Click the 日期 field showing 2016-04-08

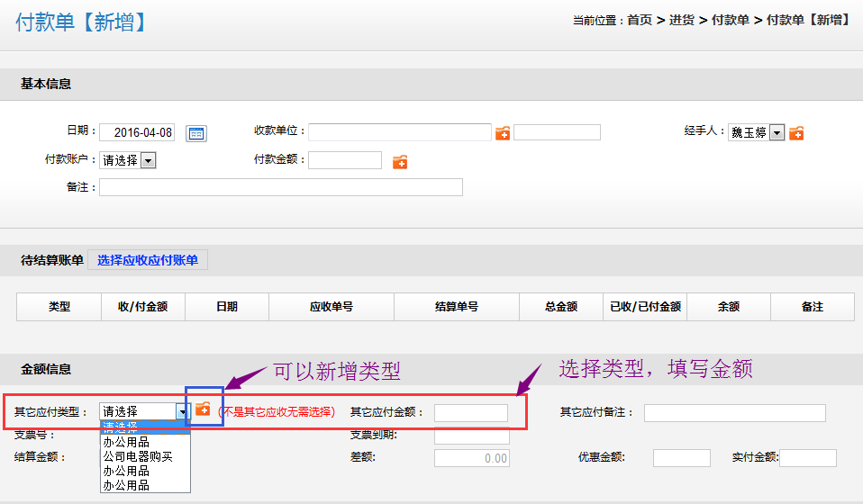(137, 132)
